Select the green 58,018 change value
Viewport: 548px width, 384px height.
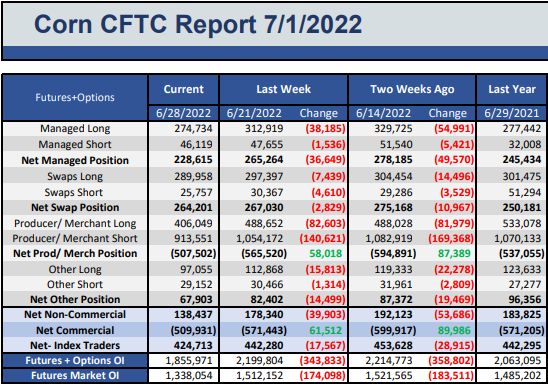coord(325,254)
